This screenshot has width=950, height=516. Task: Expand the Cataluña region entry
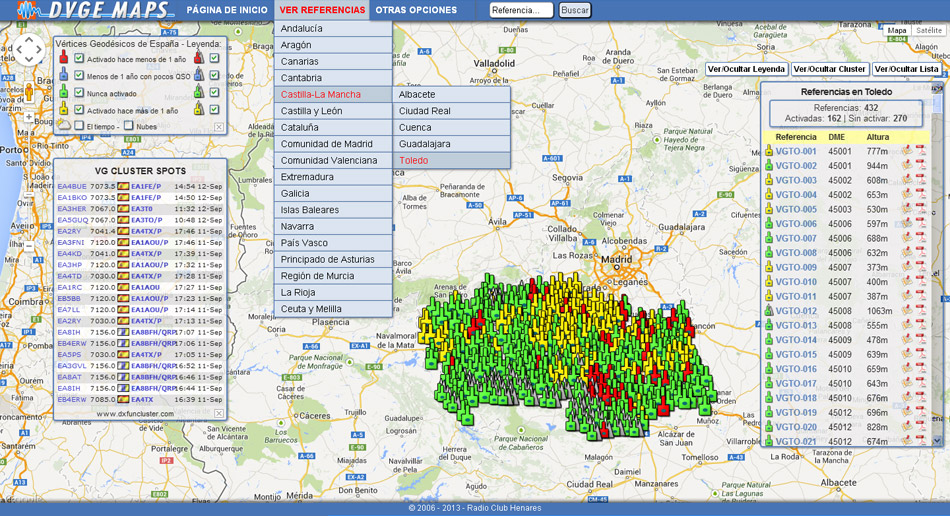click(x=333, y=127)
